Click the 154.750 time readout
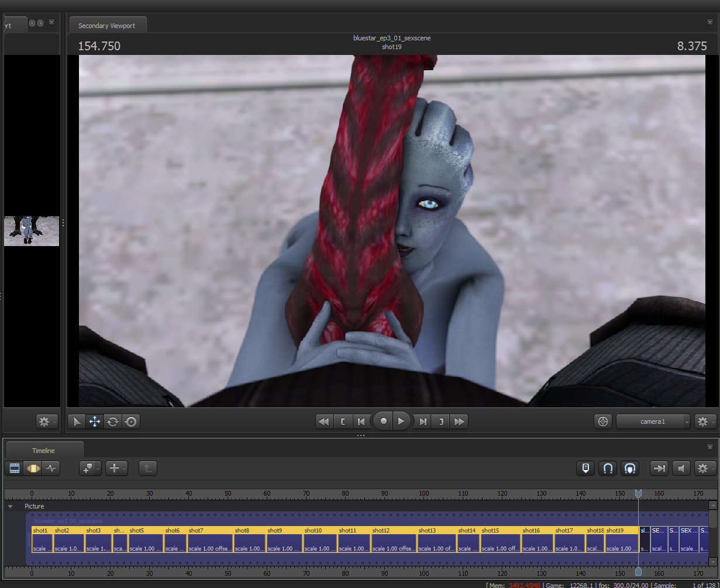 pyautogui.click(x=99, y=46)
